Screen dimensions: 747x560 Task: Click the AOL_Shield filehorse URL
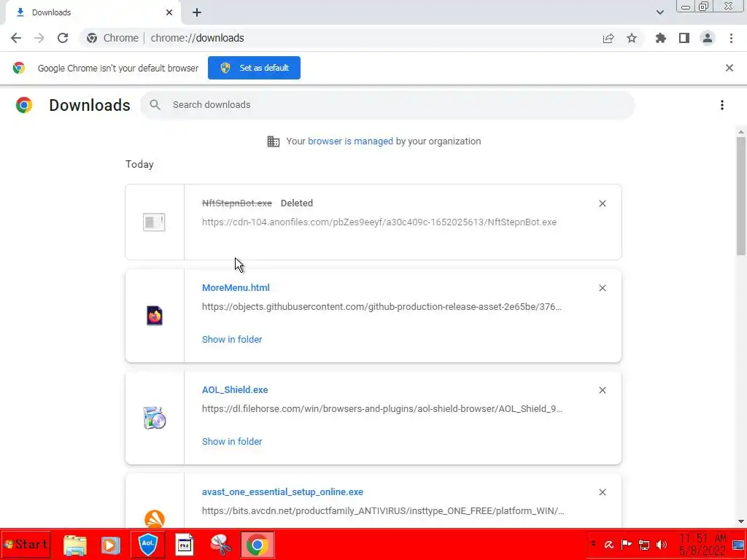coord(382,408)
